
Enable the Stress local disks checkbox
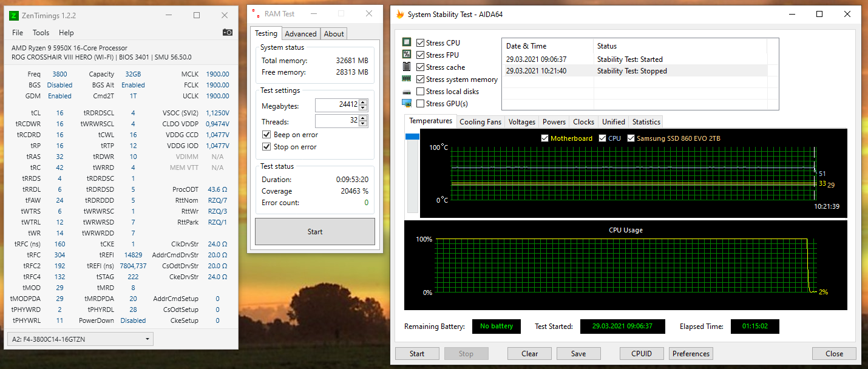(x=419, y=91)
